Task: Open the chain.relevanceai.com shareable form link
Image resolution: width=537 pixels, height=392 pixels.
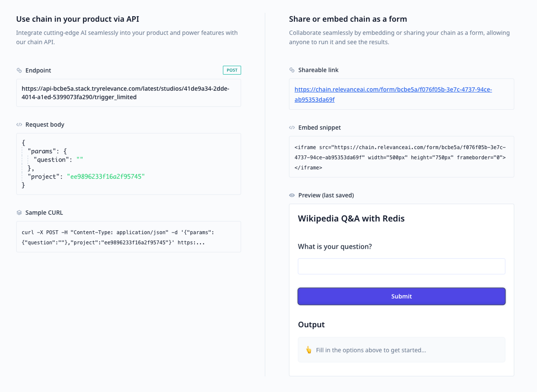Action: click(393, 90)
